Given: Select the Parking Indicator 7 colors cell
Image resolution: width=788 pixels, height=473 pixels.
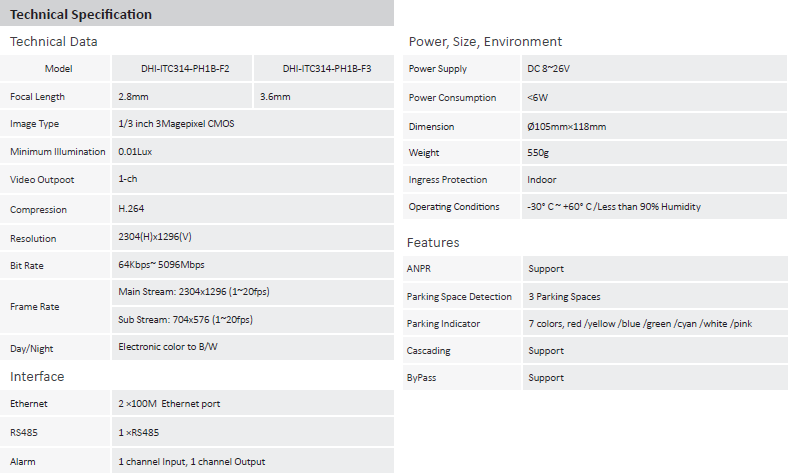Looking at the screenshot, I should click(x=655, y=323).
